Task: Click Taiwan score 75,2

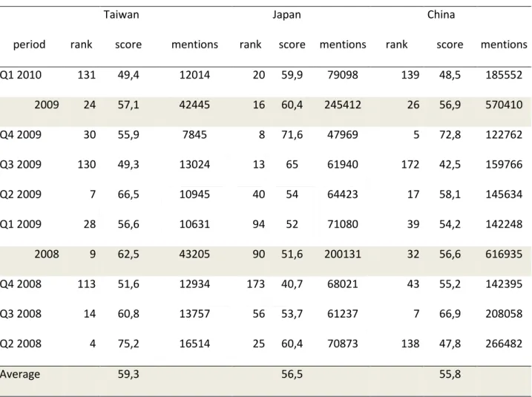Action: click(128, 344)
